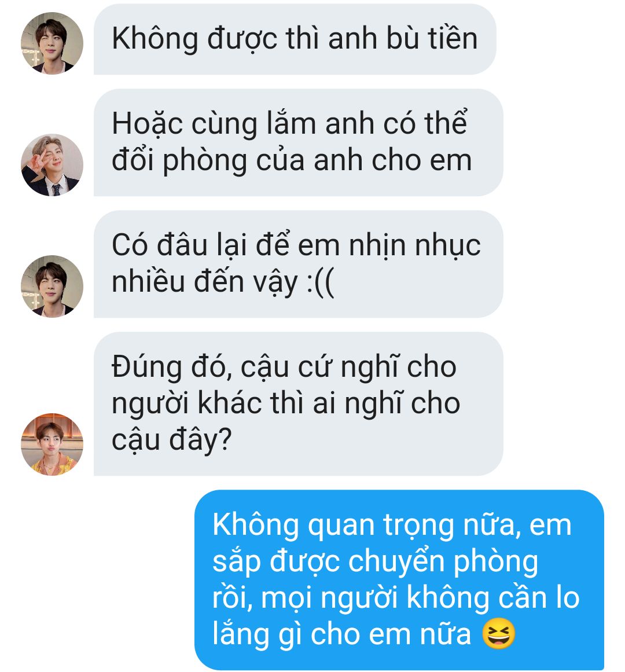Click the line "Hoặc cùng lắm anh có thể"
The width and height of the screenshot is (625, 672).
(289, 124)
